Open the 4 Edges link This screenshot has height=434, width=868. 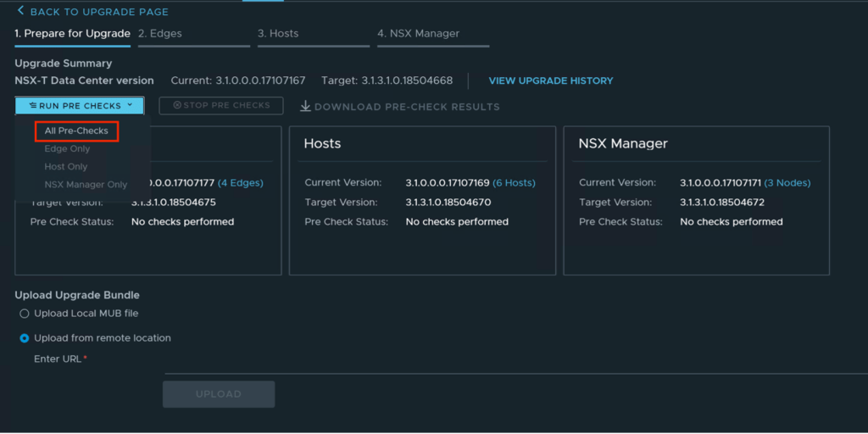(x=240, y=183)
